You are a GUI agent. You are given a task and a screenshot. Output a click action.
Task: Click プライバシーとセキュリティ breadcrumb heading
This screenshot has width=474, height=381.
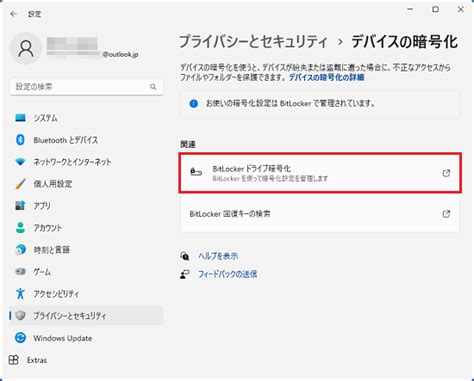253,42
